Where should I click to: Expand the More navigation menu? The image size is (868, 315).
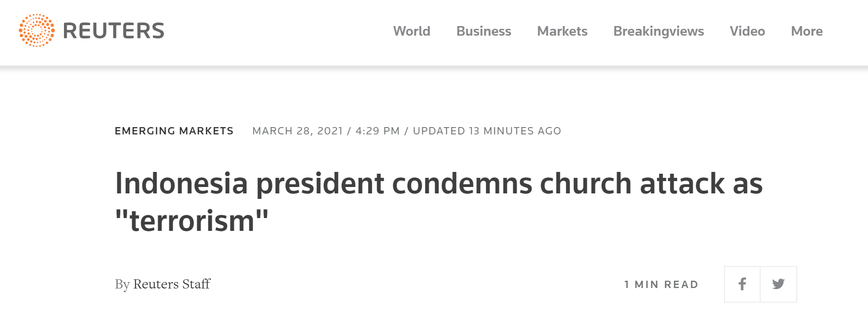point(806,31)
